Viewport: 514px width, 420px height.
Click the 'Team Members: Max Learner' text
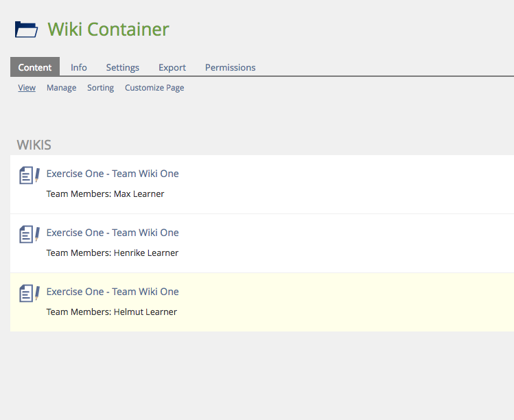[x=105, y=194]
